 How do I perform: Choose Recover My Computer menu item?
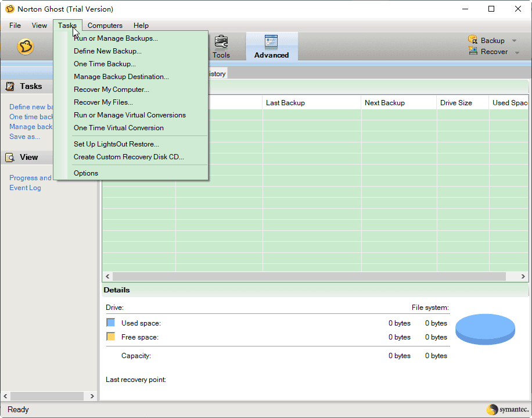pyautogui.click(x=111, y=90)
